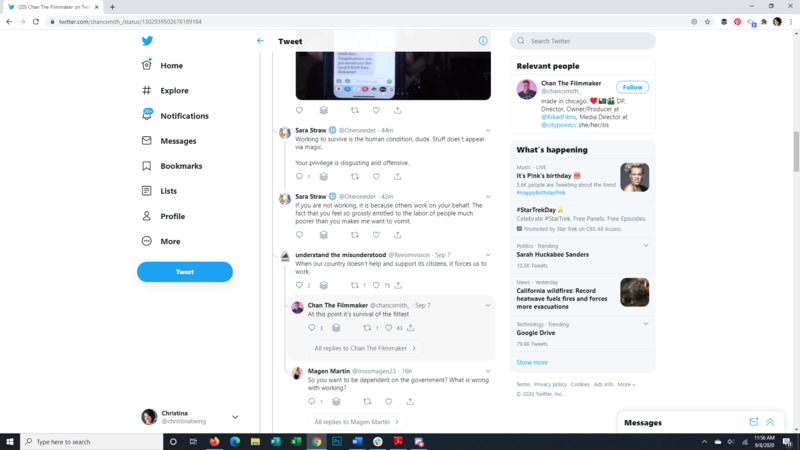Click the info icon beside Tweet header
The width and height of the screenshot is (800, 450).
483,41
